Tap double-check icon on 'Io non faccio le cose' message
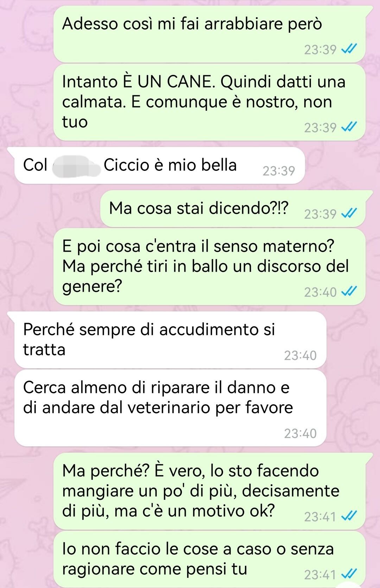The image size is (380, 588). [x=349, y=574]
